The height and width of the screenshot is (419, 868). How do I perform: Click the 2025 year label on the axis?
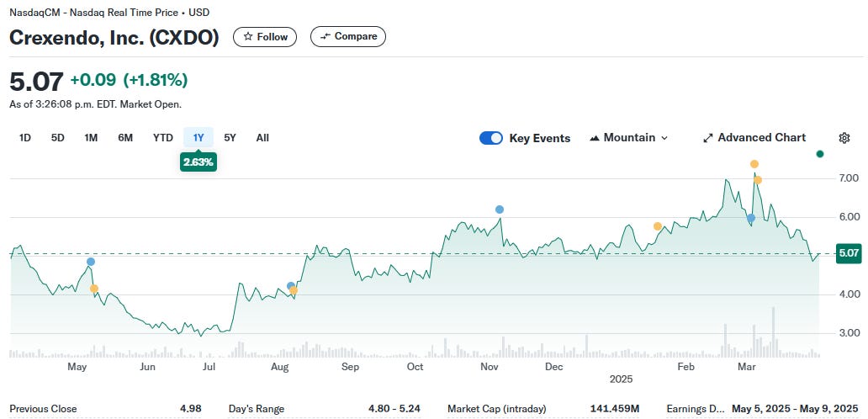pos(621,379)
